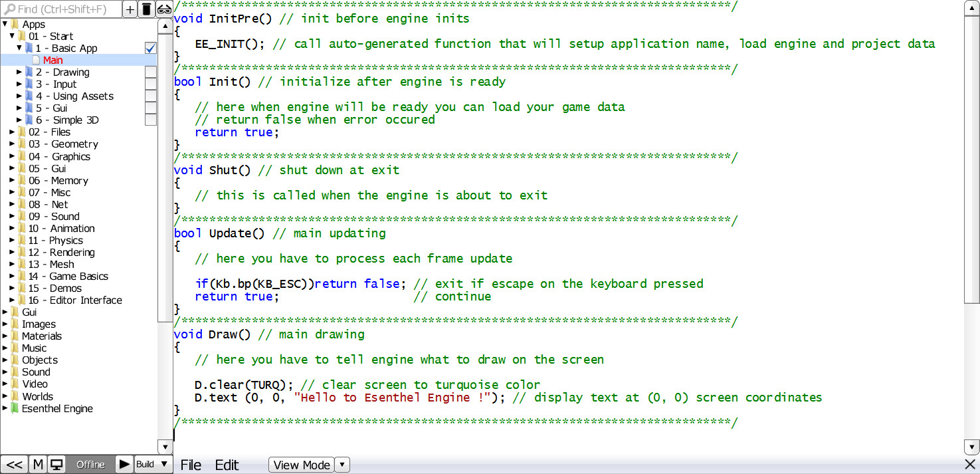Open the Edit menu
Screen dimensions: 980x474
227,465
